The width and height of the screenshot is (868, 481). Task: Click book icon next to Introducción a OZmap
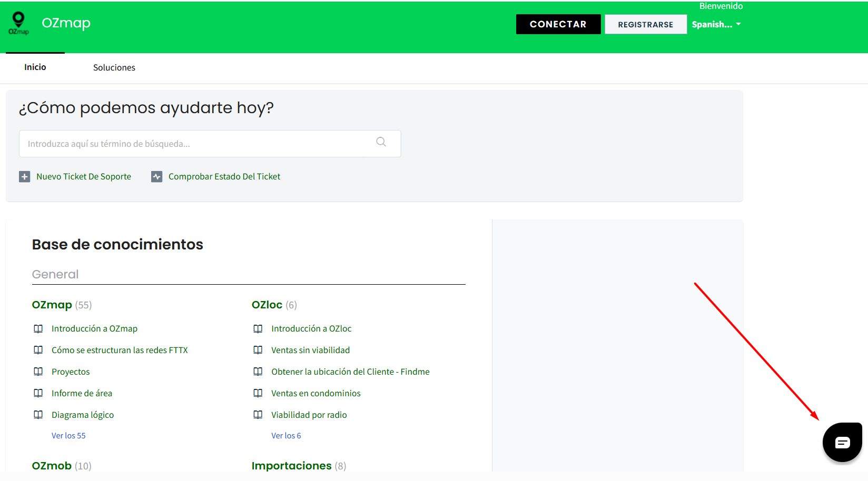point(38,329)
